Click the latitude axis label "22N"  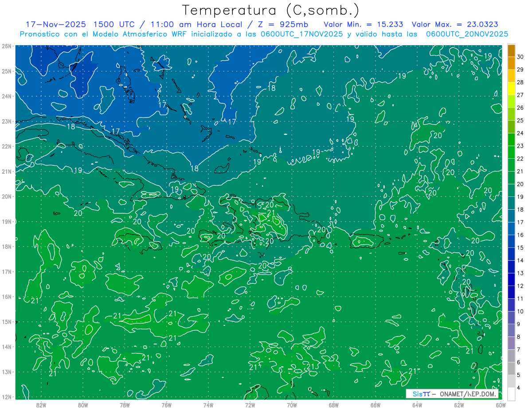tap(7, 146)
